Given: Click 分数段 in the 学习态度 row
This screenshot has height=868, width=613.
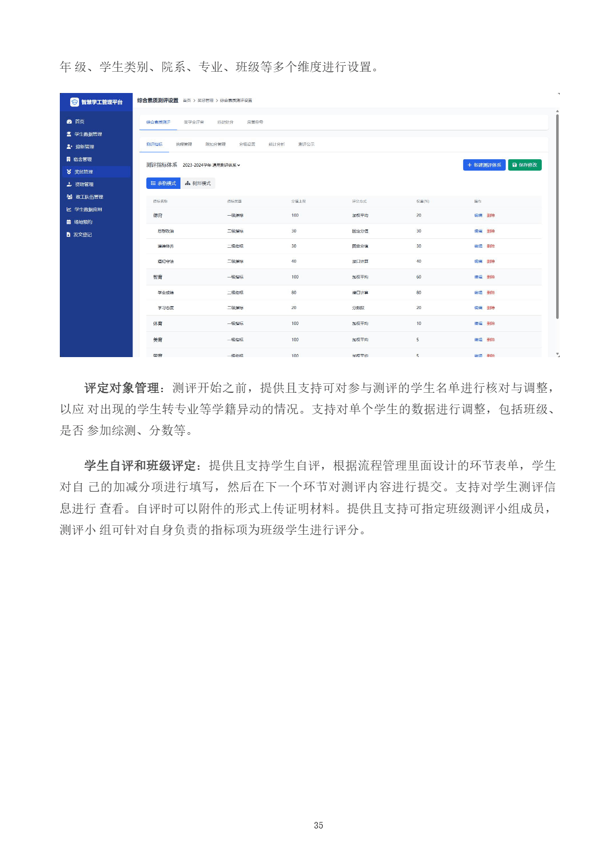Looking at the screenshot, I should point(358,308).
